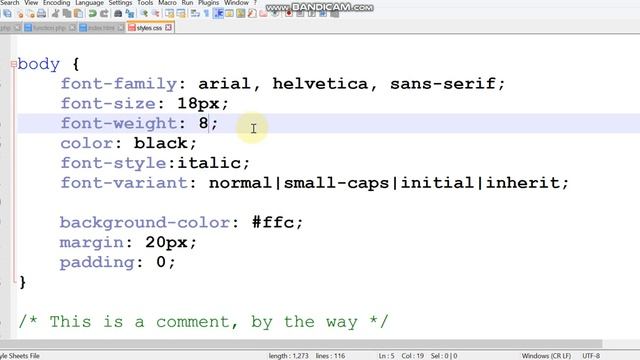640x360 pixels.
Task: Open Find with the binoculars icon
Action: click(x=118, y=13)
